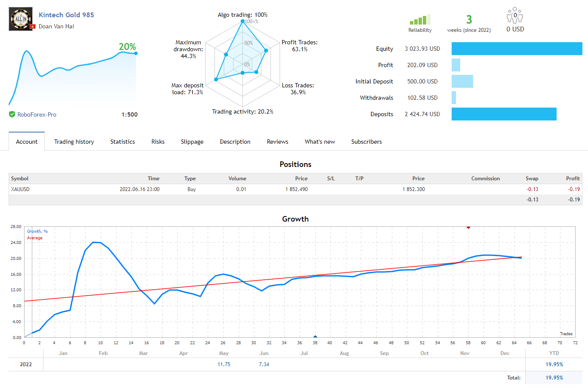Click the Time column header

click(154, 179)
